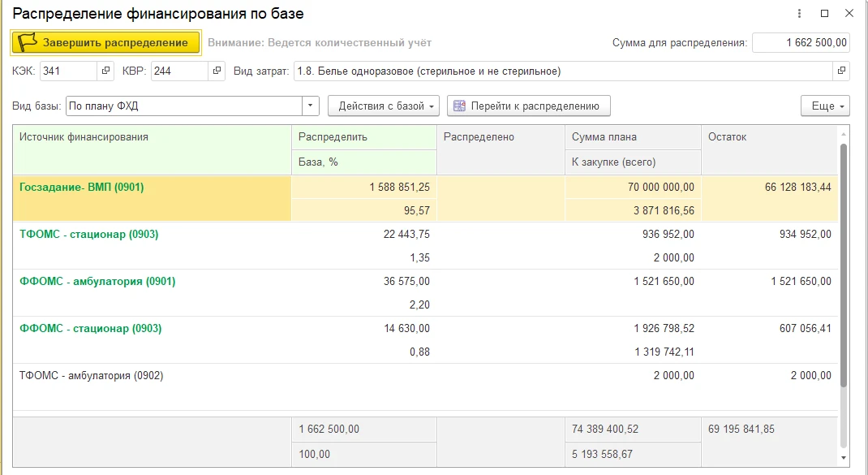Viewport: 868px width, 475px height.
Task: Click the КВР input field with 244
Action: [x=180, y=71]
